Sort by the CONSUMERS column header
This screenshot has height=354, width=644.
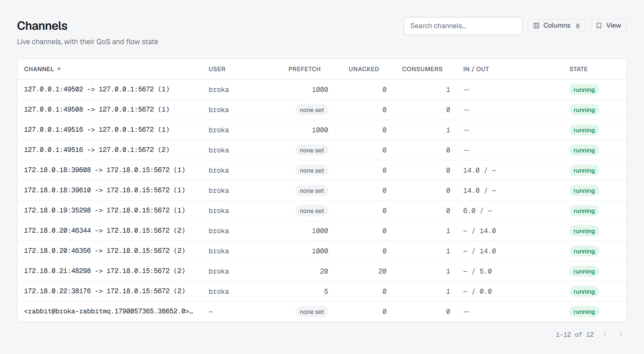[x=422, y=69]
